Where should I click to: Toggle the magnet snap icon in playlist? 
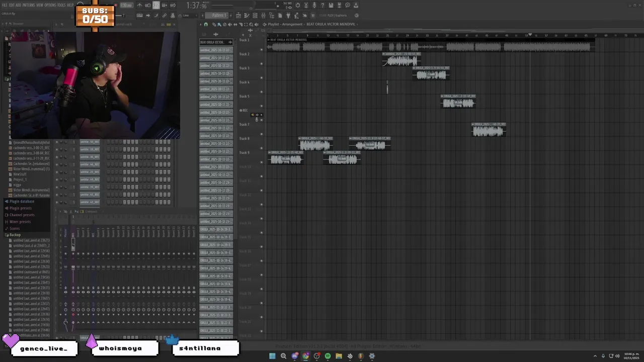click(x=206, y=25)
